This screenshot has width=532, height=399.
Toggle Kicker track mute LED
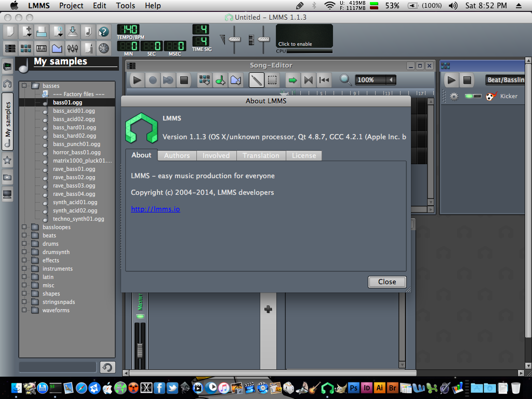[469, 96]
